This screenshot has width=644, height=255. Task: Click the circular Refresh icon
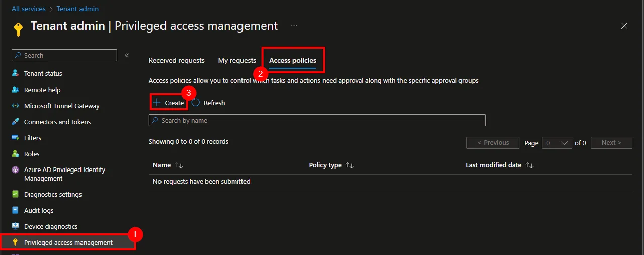pyautogui.click(x=196, y=102)
